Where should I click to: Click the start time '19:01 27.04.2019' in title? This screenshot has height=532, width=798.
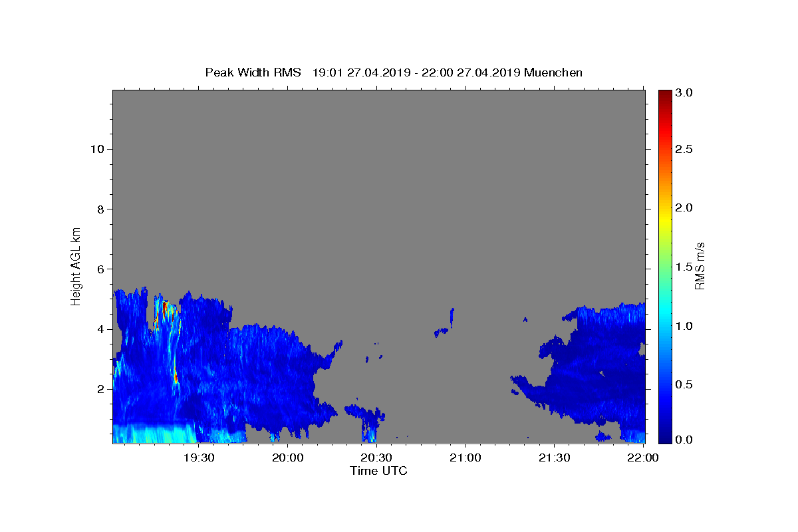coord(359,72)
